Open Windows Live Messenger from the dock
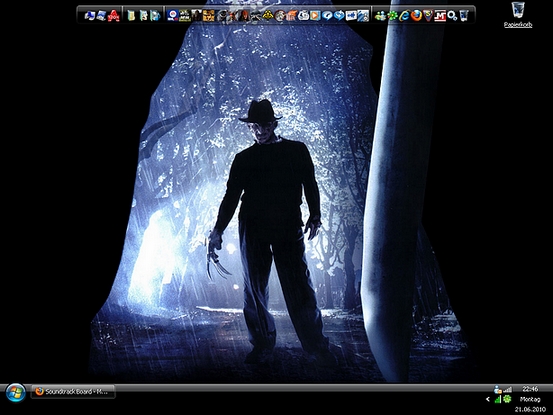 click(x=380, y=16)
